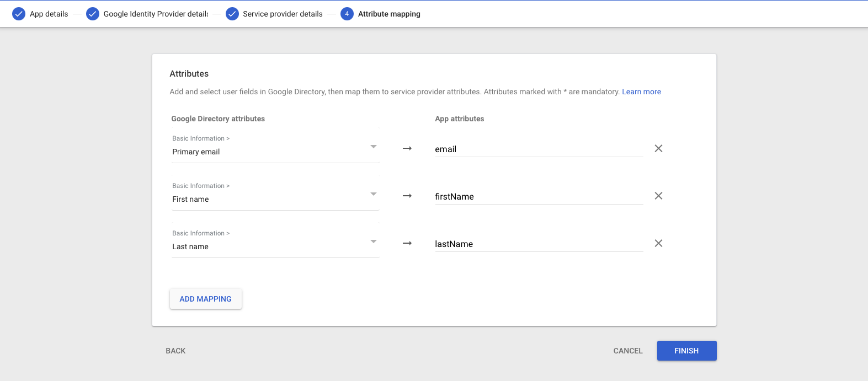Click the step 4 number circle
This screenshot has width=868, height=381.
(x=347, y=14)
